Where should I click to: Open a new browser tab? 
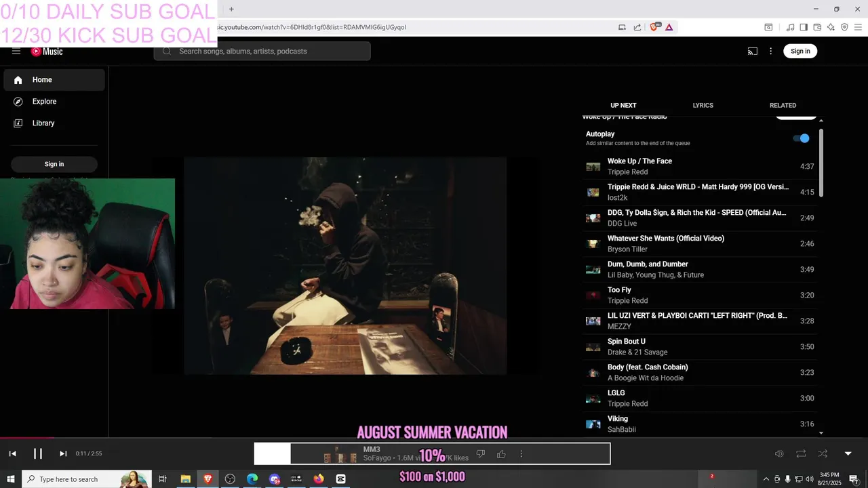point(231,9)
